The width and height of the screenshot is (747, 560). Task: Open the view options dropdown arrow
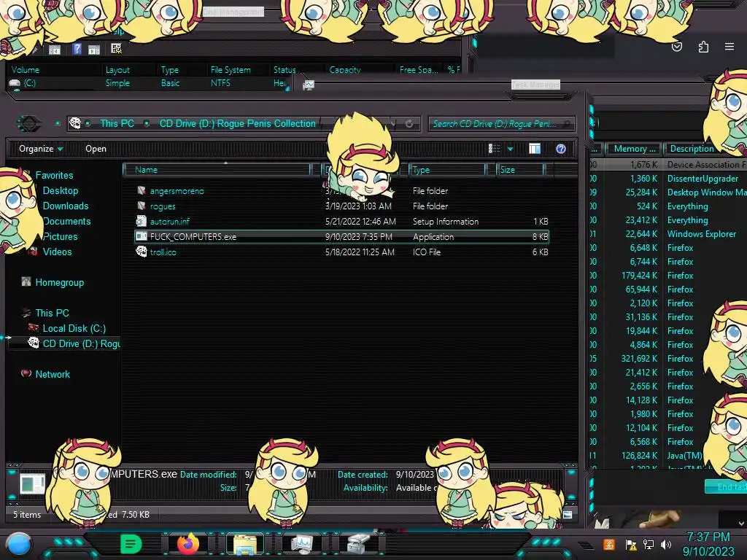click(x=510, y=149)
